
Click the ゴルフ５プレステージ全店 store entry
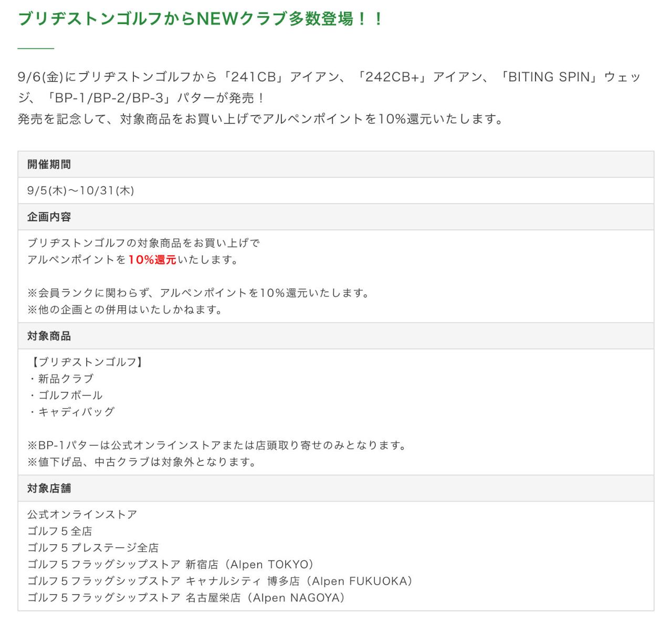point(93,548)
